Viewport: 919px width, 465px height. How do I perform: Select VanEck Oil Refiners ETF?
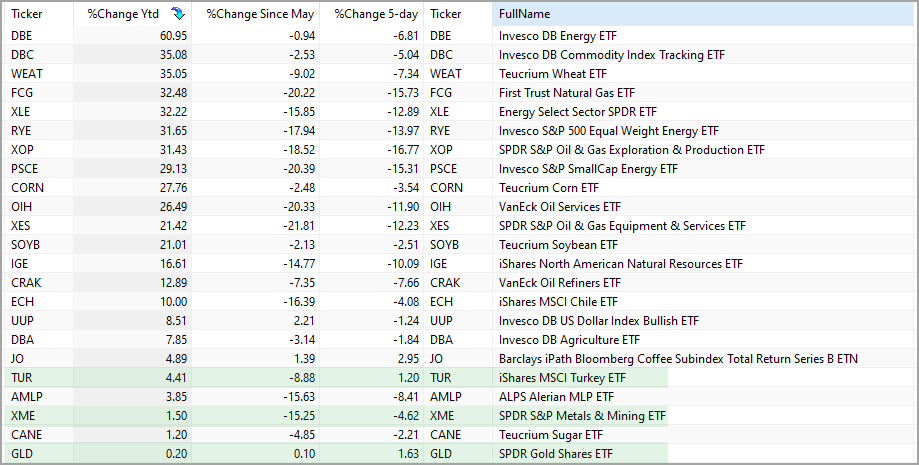560,283
